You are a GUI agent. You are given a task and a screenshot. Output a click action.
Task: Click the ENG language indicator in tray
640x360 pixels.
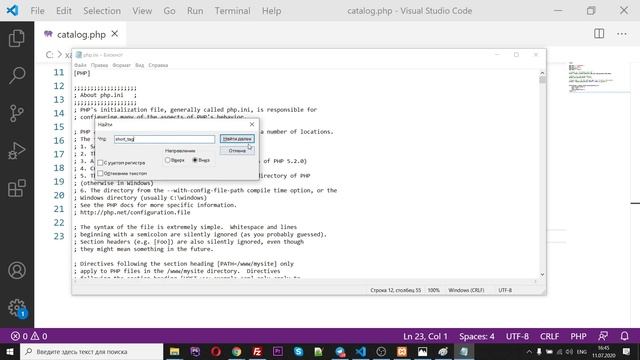coord(582,351)
